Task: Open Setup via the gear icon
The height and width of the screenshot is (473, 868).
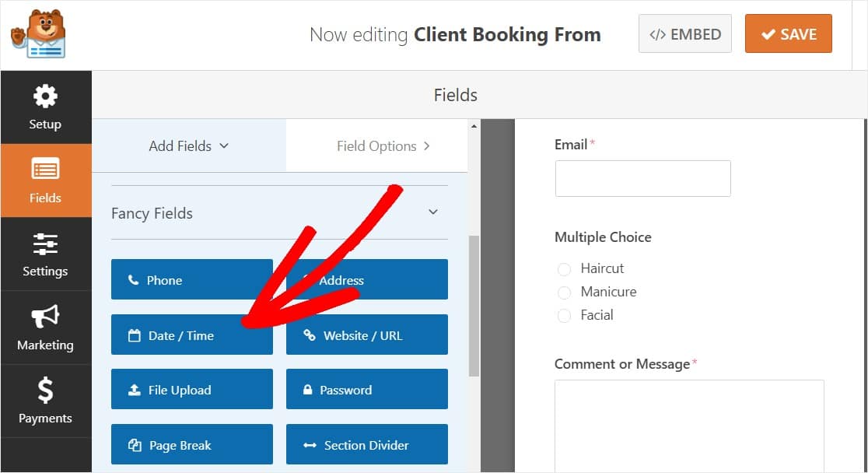Action: 45,96
